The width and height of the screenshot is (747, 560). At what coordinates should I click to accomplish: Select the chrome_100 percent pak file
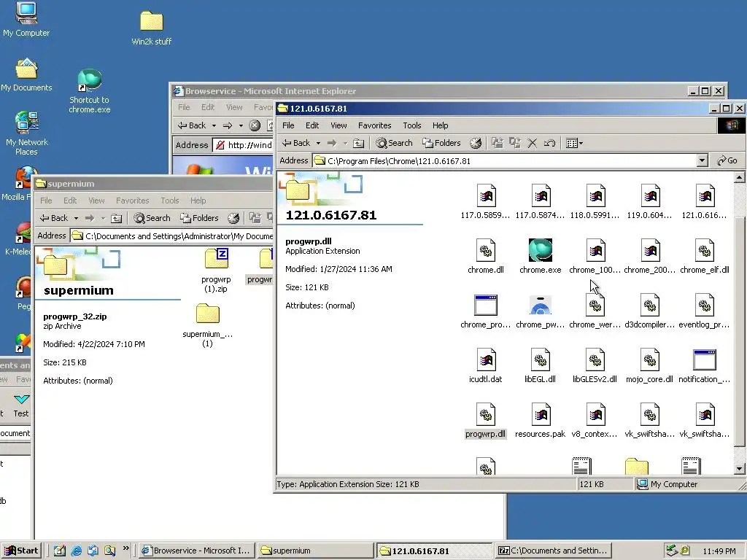point(595,256)
